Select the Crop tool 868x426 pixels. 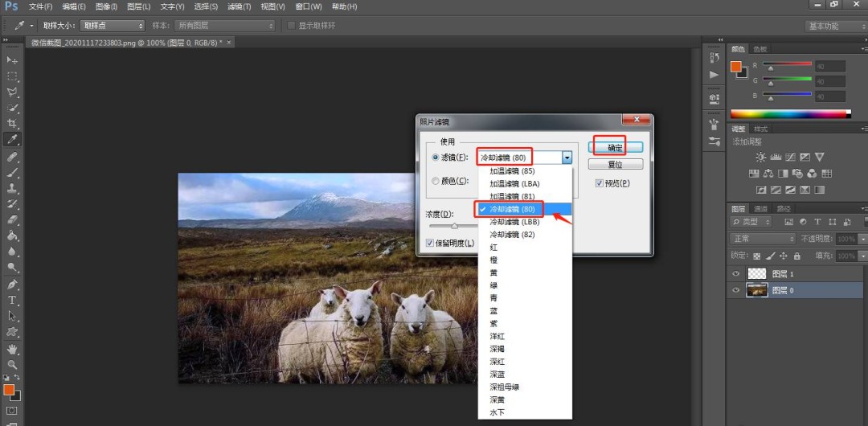[12, 124]
